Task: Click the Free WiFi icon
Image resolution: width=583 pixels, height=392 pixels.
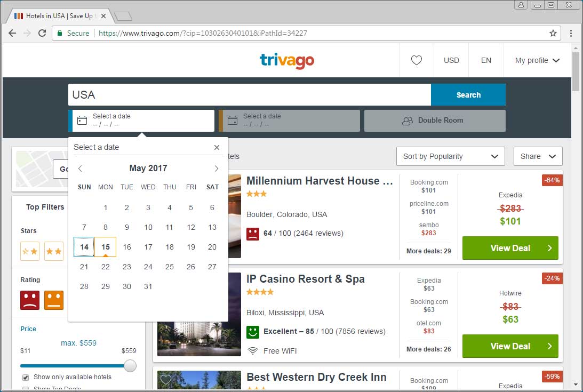Action: click(x=253, y=351)
